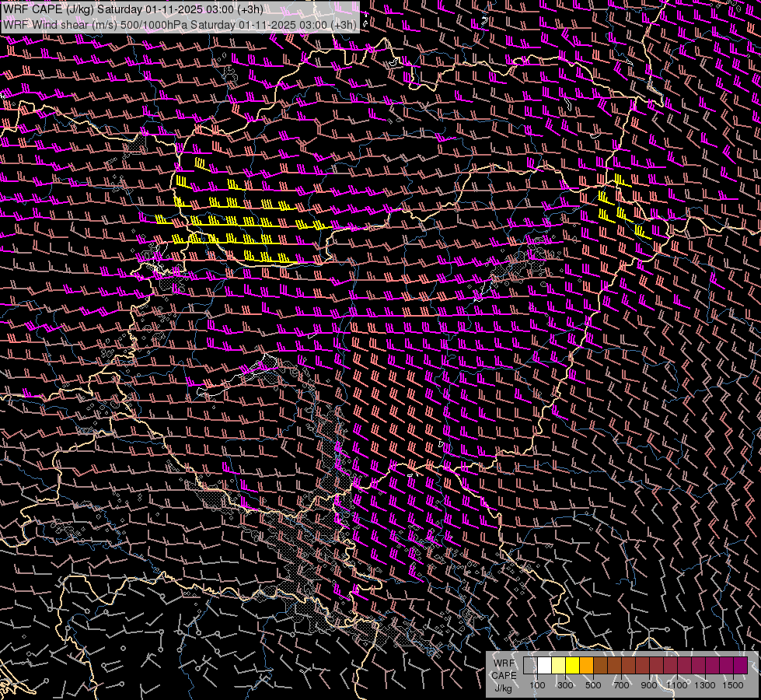Screen dimensions: 761x700
Task: Click the white CAPE legend swatch
Action: 545,666
